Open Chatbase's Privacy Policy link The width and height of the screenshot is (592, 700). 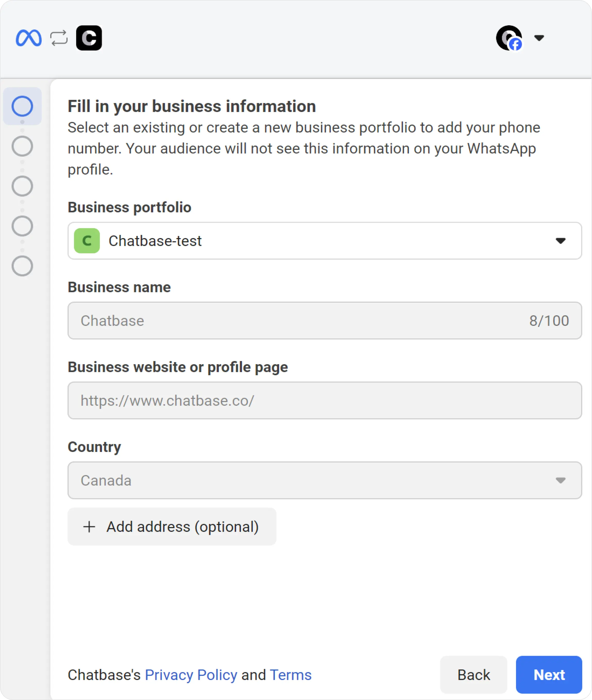tap(191, 675)
